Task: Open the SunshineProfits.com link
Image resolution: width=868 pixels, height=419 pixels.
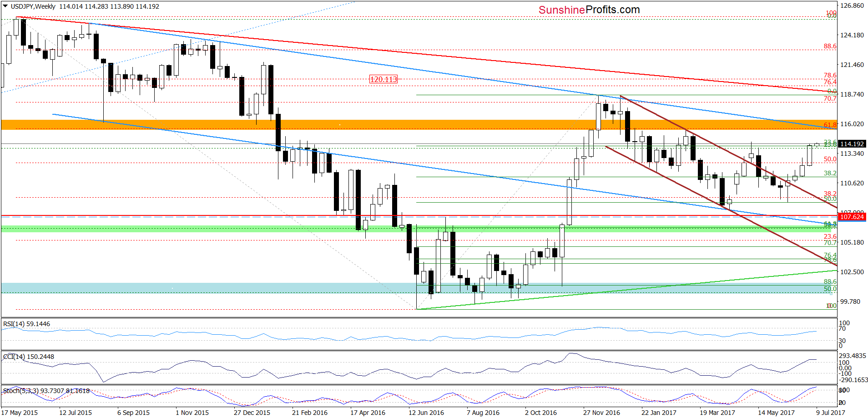Action: point(589,10)
